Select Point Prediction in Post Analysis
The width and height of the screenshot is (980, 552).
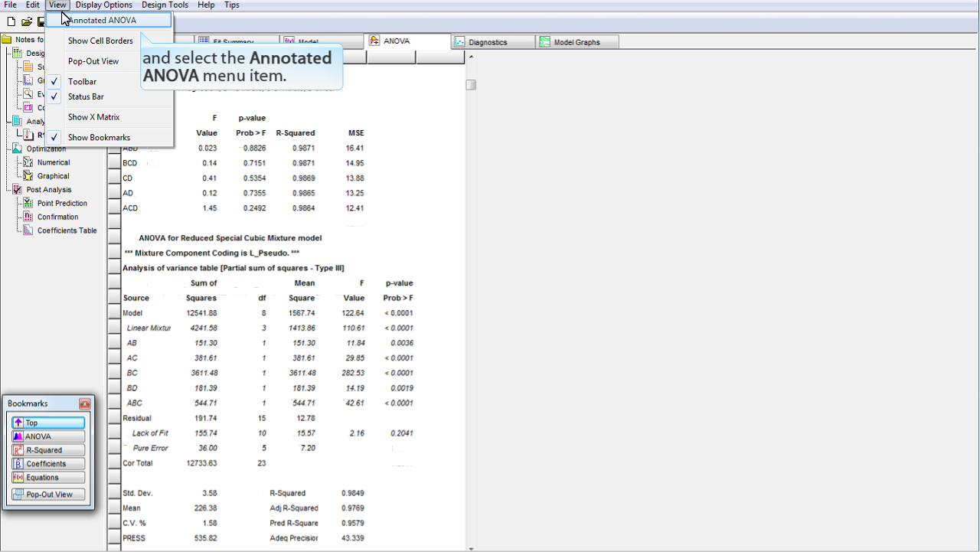coord(61,204)
